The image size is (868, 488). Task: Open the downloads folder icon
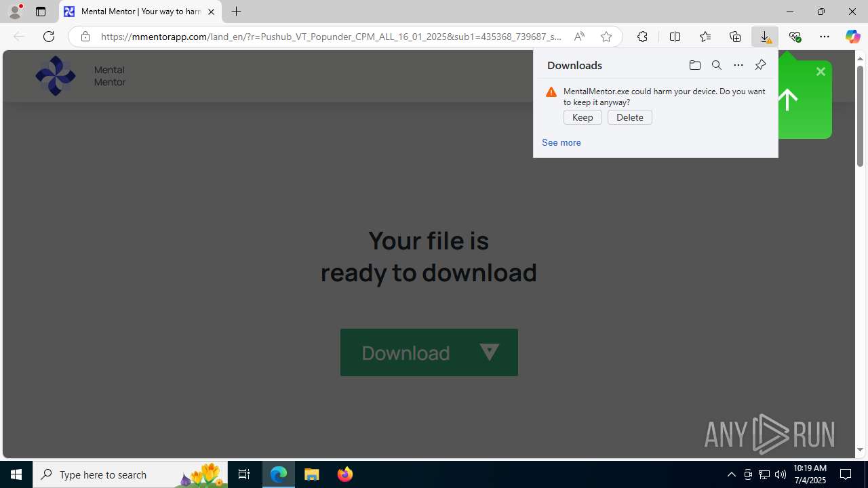pyautogui.click(x=694, y=65)
